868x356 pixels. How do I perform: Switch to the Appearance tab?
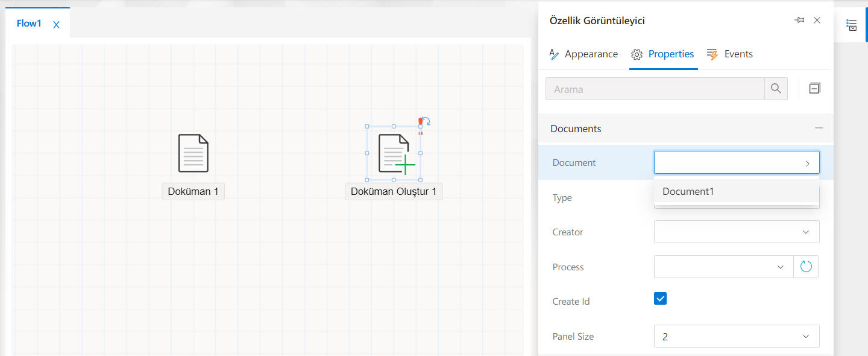(x=583, y=54)
